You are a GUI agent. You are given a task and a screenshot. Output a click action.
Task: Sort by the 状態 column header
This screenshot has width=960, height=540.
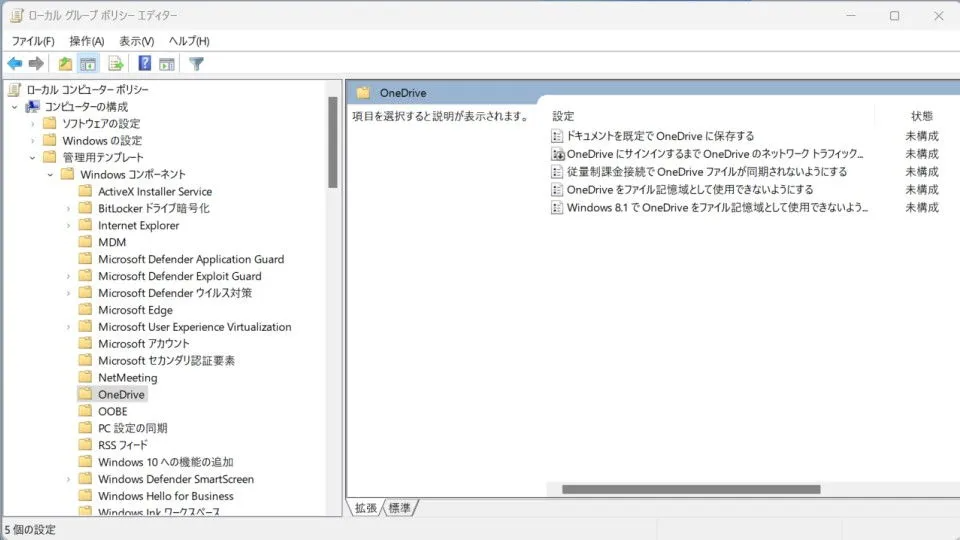pos(921,116)
